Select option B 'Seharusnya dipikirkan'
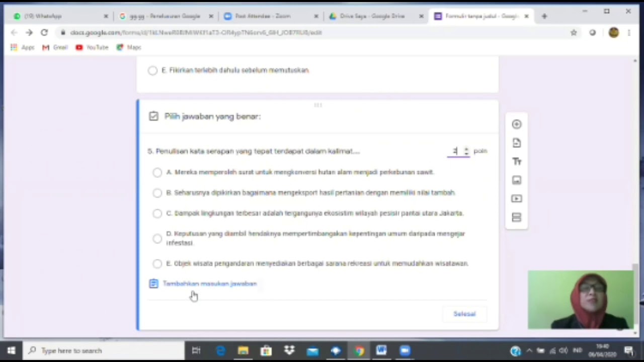The width and height of the screenshot is (644, 362). pos(157,193)
